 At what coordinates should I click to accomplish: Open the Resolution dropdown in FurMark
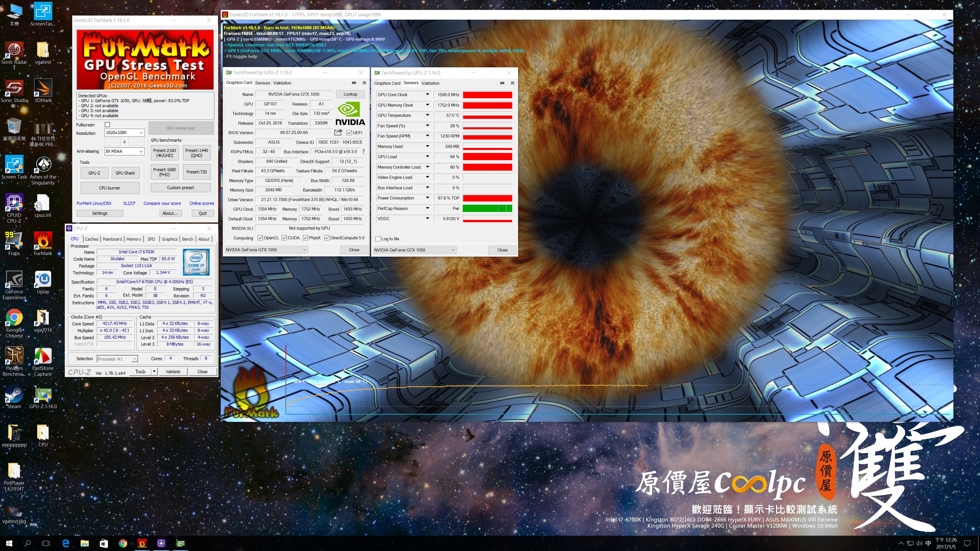[x=124, y=133]
